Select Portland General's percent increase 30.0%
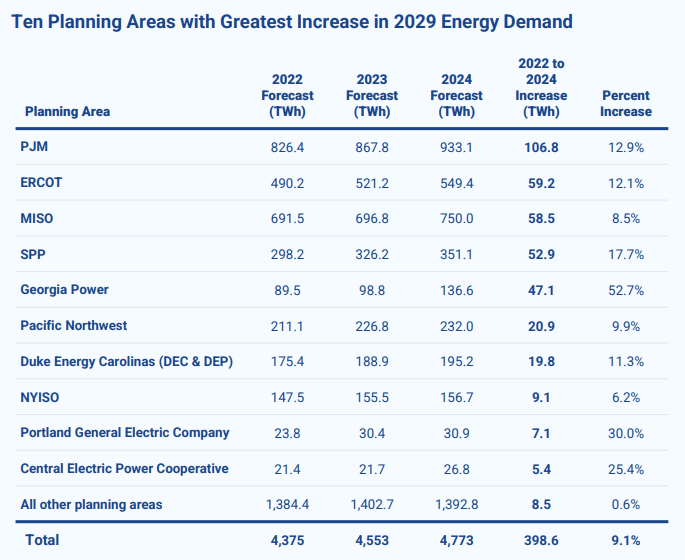This screenshot has width=685, height=560. (626, 433)
